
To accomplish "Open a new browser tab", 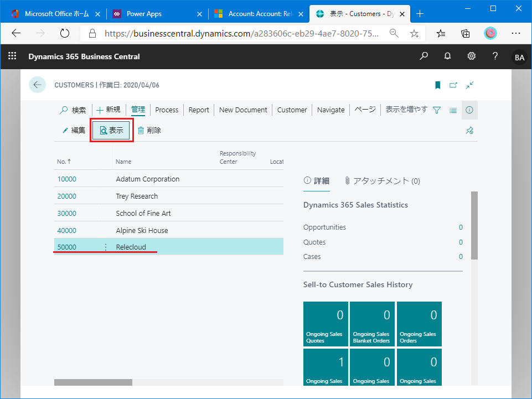I will tap(420, 14).
